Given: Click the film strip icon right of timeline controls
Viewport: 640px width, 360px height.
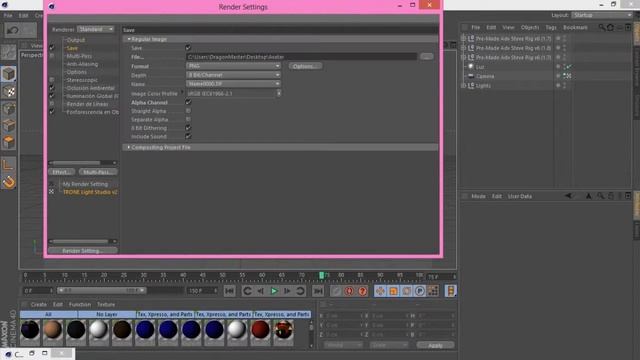Looking at the screenshot, I should point(451,291).
